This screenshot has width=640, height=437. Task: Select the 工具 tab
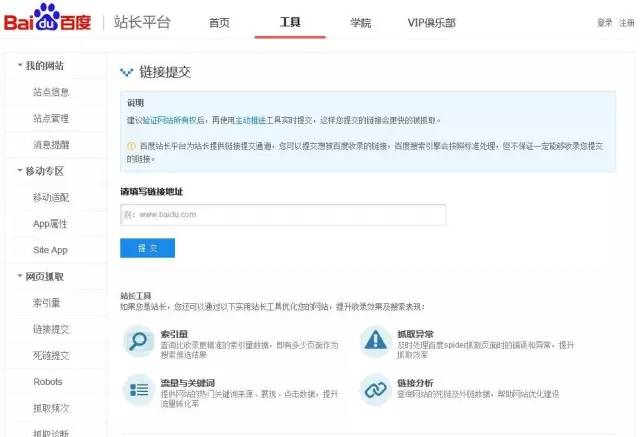pyautogui.click(x=290, y=22)
